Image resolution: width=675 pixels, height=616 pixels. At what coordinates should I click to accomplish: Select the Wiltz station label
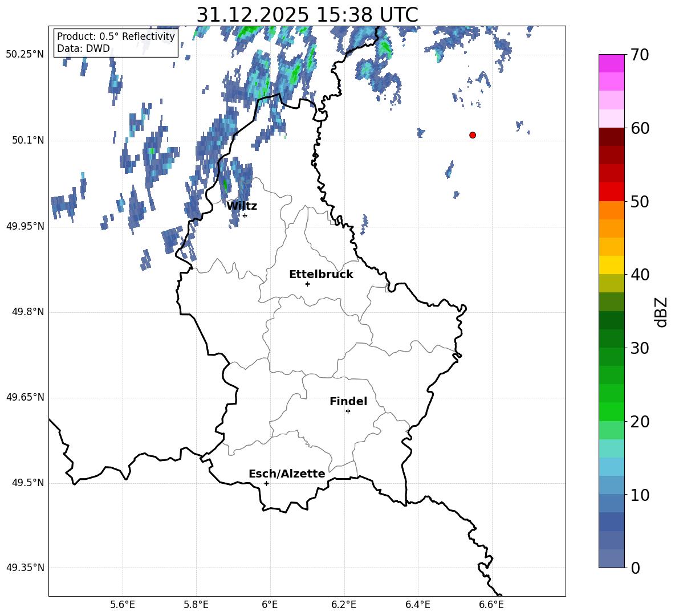coord(242,206)
